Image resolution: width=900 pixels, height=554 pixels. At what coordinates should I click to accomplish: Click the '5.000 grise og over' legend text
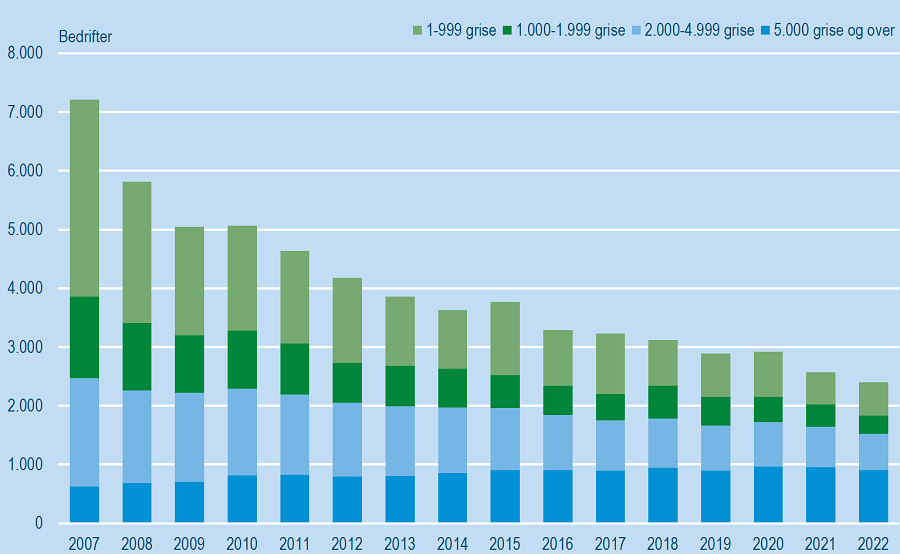point(836,31)
